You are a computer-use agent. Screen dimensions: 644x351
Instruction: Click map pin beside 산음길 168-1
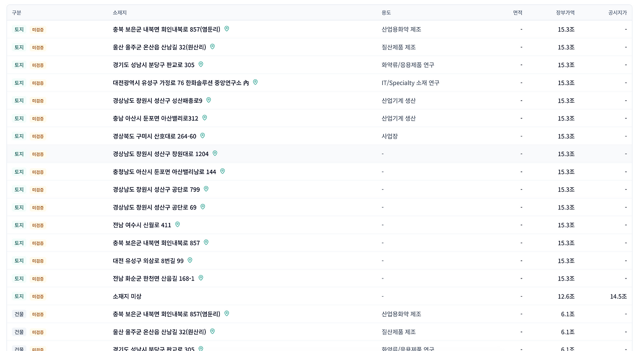201,278
